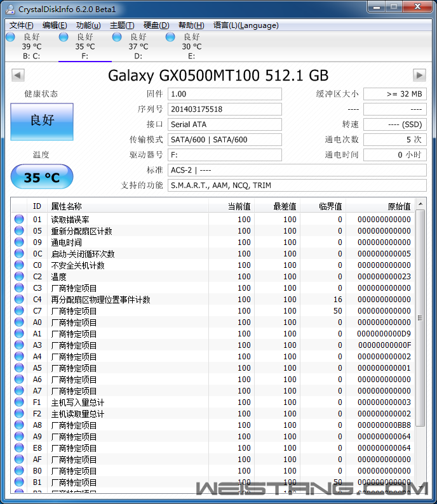Select the 读取错误率 attribute row

point(213,220)
